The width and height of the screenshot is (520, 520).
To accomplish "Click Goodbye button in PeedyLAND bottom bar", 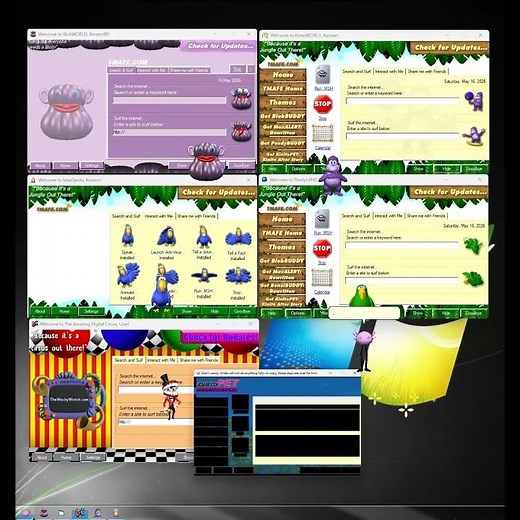I will [x=473, y=313].
